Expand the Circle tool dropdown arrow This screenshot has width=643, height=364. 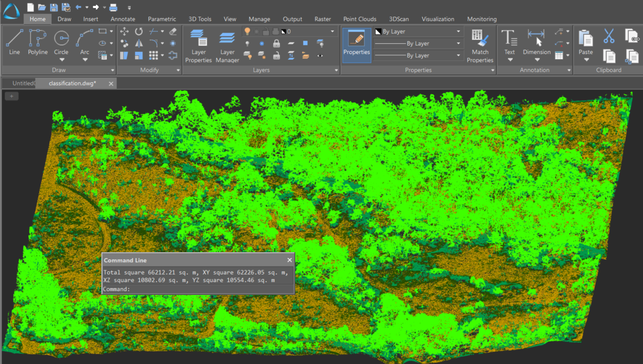61,59
